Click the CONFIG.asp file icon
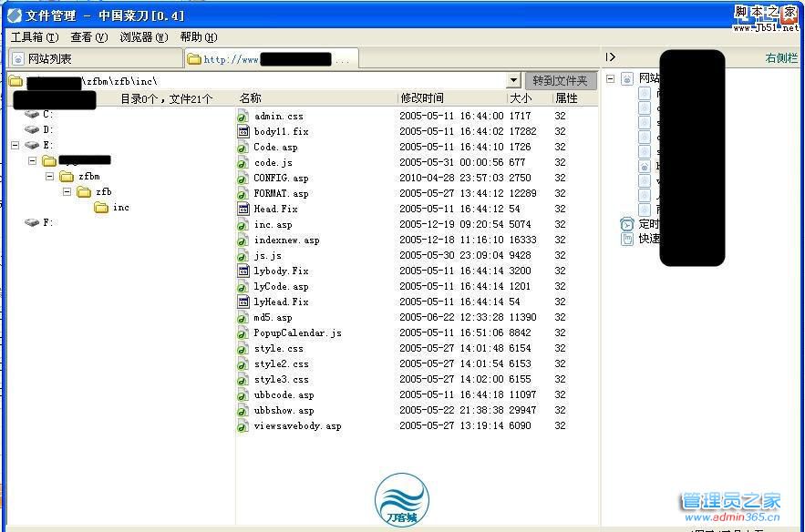This screenshot has width=805, height=532. [243, 179]
